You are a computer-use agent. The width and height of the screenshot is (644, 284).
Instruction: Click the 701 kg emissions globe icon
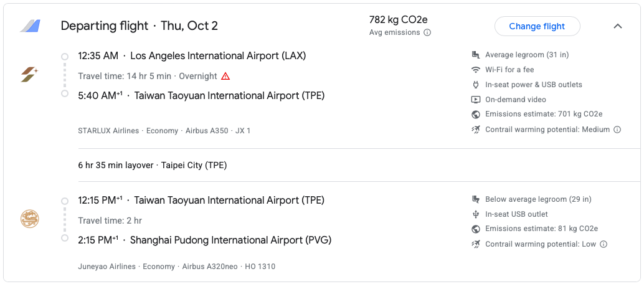pyautogui.click(x=476, y=115)
